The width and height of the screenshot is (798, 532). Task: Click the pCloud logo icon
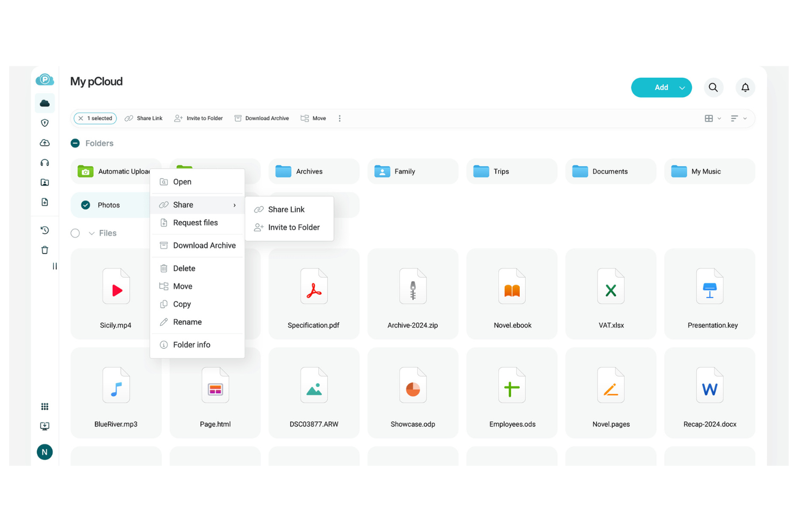(x=45, y=80)
